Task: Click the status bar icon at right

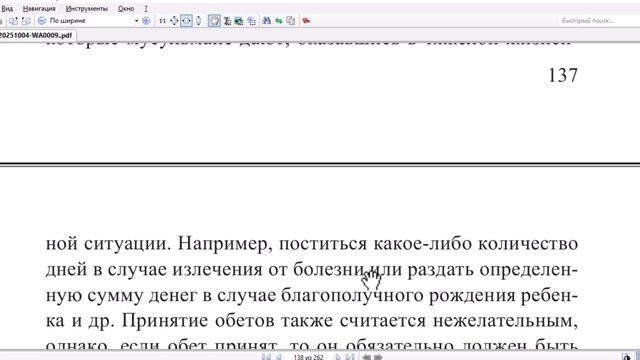Action: [627, 357]
